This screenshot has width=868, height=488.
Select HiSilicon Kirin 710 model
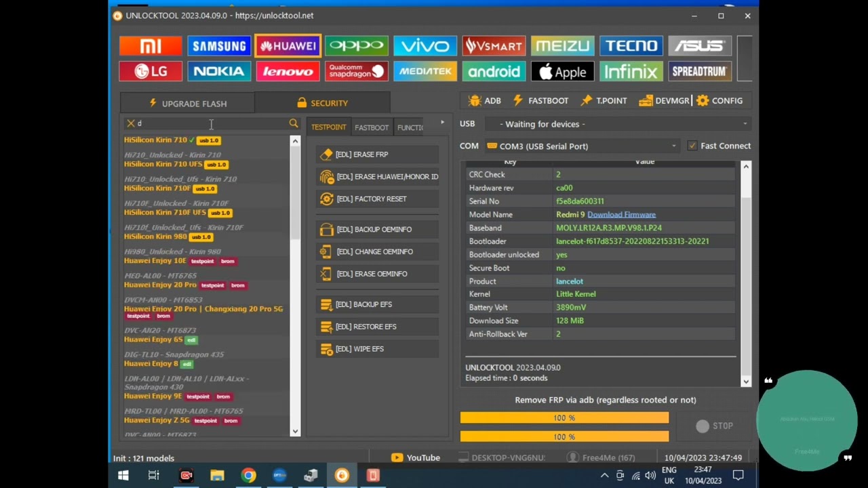click(155, 140)
